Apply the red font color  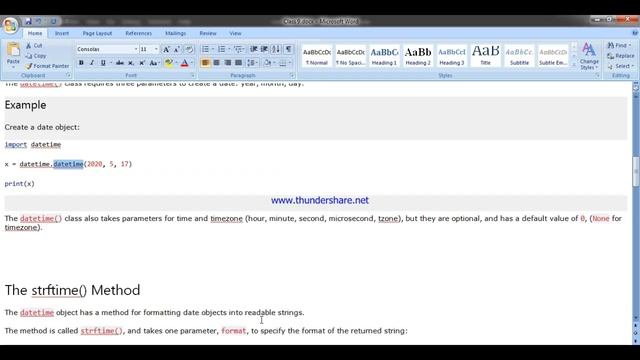point(184,63)
